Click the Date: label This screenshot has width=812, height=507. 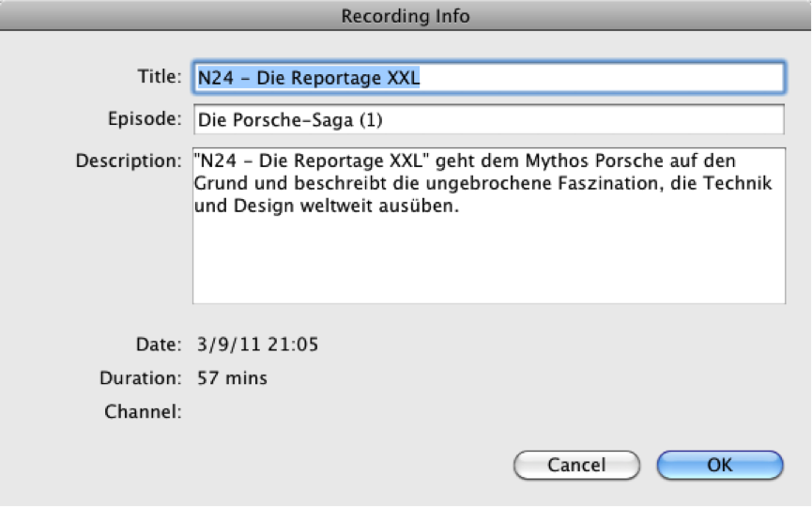coord(159,345)
